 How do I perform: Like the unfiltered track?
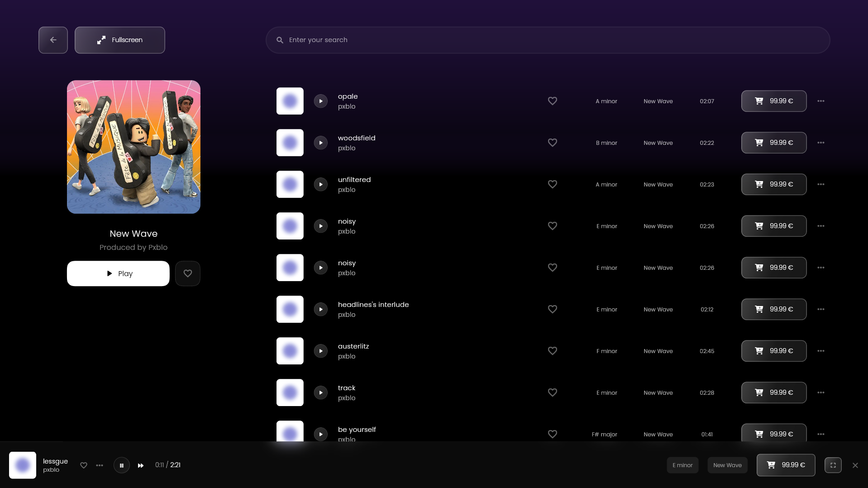pos(553,184)
